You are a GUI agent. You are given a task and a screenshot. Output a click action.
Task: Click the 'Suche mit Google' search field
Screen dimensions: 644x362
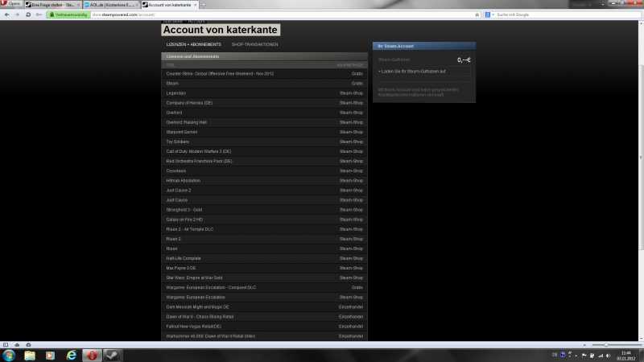click(567, 14)
